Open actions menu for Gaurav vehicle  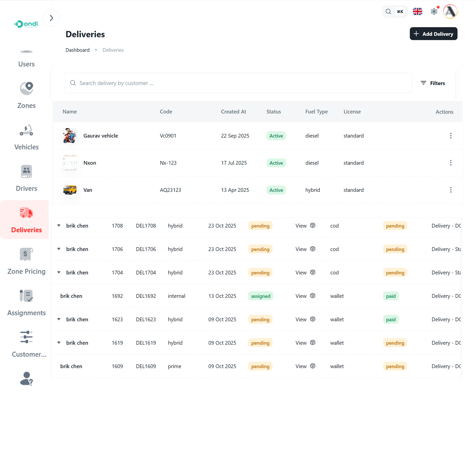point(451,136)
